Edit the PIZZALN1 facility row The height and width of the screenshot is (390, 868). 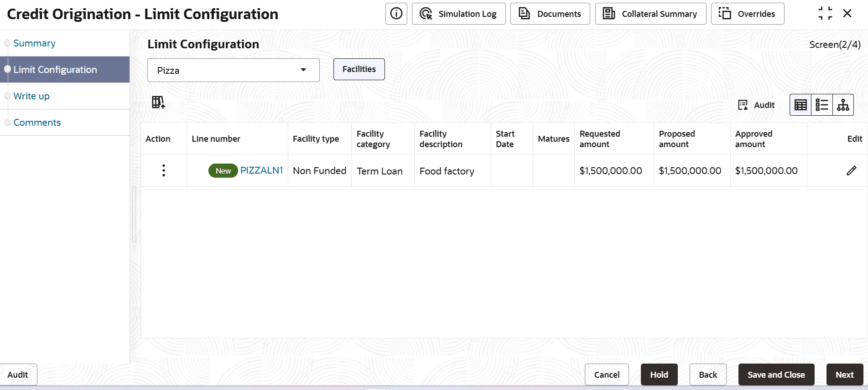coord(851,171)
